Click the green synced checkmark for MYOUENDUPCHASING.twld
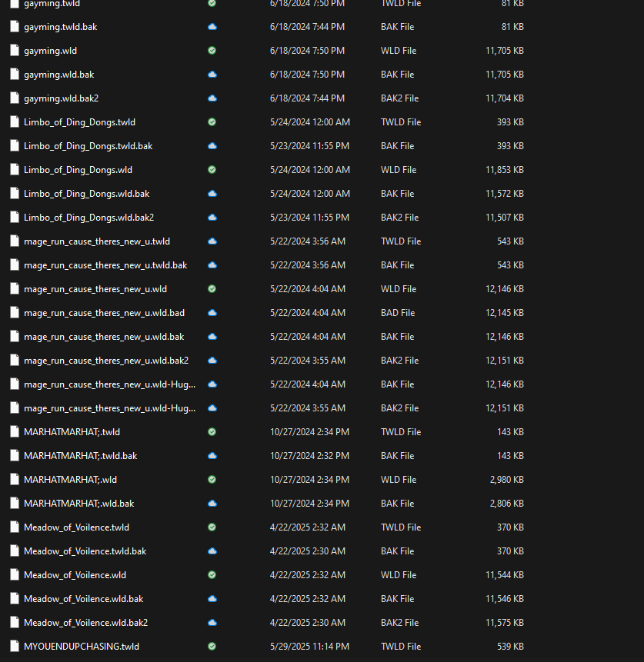This screenshot has height=662, width=644. [212, 647]
